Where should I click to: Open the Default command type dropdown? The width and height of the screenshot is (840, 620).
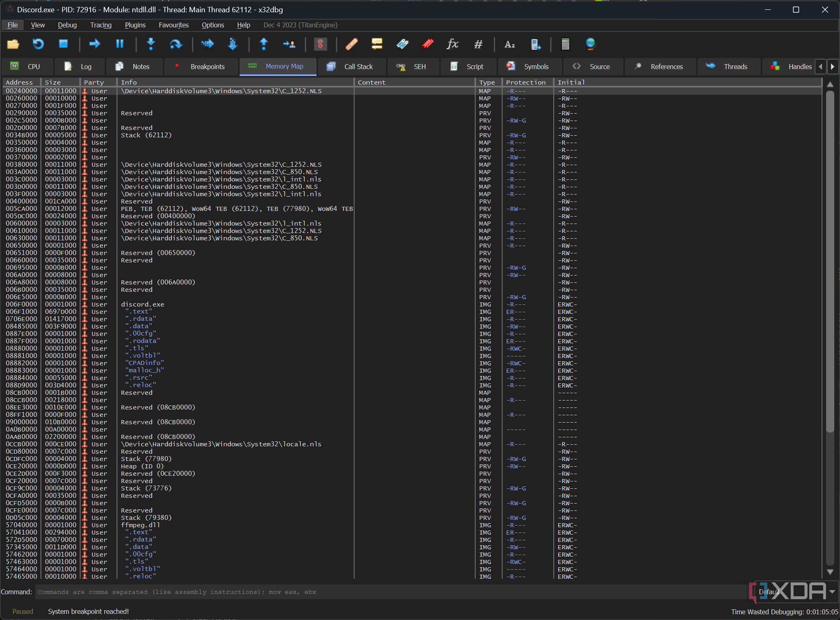[x=795, y=592]
